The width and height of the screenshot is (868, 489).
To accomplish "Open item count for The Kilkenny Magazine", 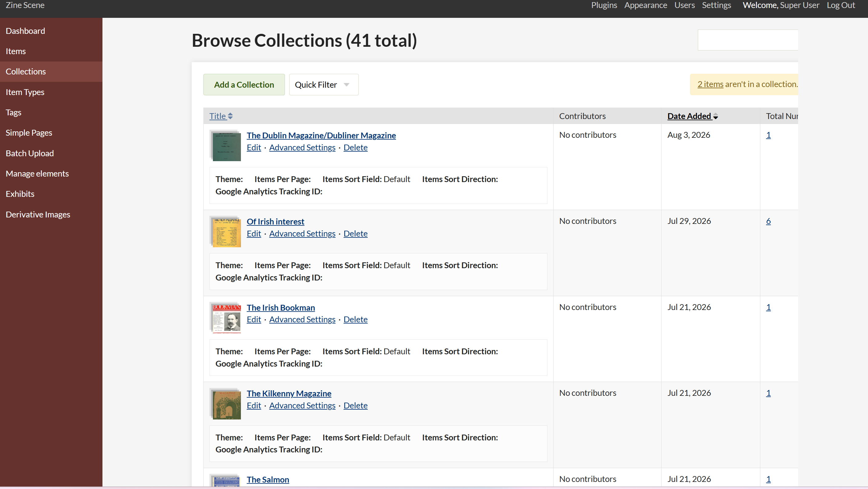I will click(x=768, y=393).
